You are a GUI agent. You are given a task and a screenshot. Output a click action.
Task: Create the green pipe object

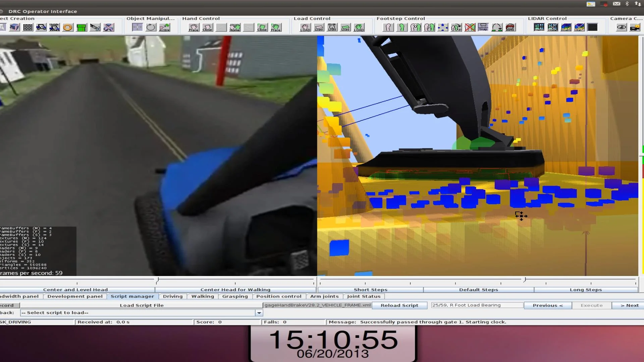click(81, 27)
